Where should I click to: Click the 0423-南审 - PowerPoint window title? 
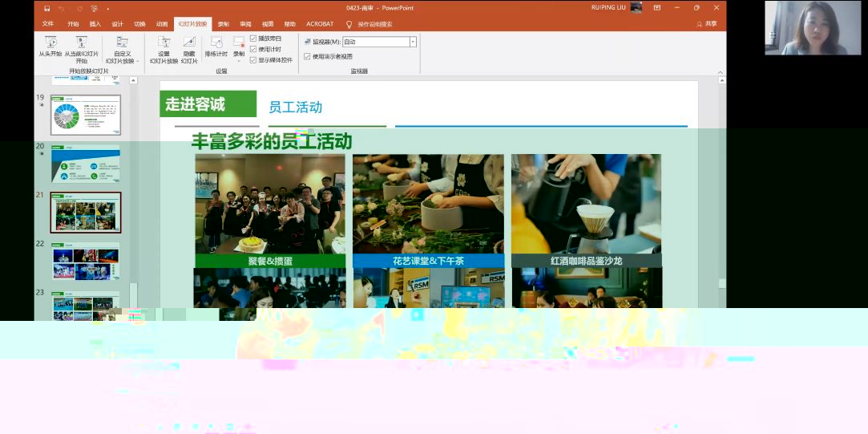[x=380, y=8]
